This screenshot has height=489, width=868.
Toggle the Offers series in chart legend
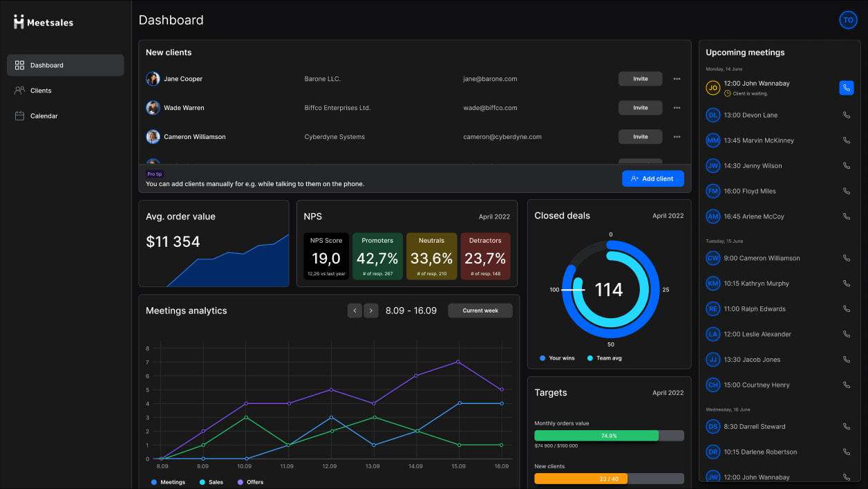coord(250,482)
